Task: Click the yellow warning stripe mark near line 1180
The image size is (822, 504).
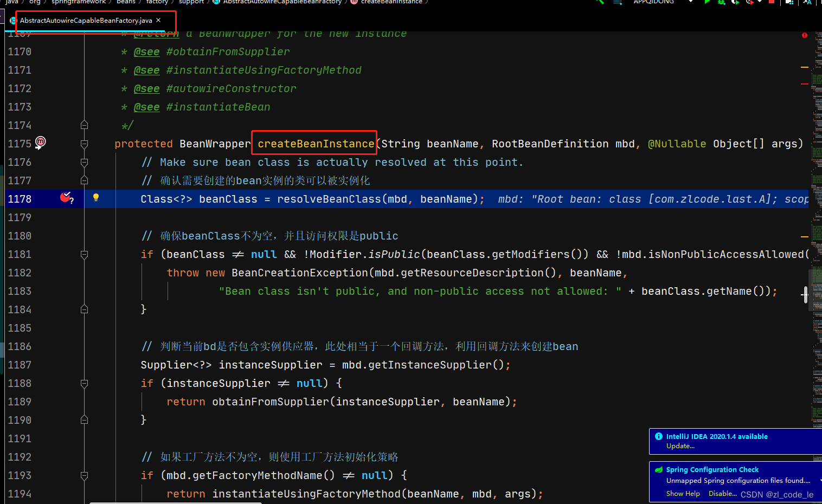Action: click(805, 237)
